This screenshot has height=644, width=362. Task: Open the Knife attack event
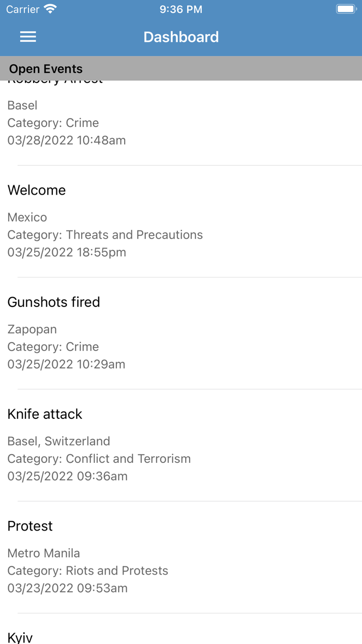pyautogui.click(x=45, y=414)
